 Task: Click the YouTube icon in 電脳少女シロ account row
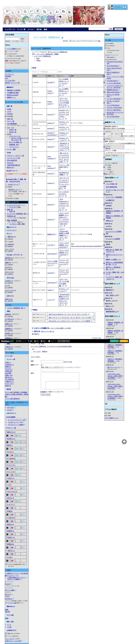[12, 435]
